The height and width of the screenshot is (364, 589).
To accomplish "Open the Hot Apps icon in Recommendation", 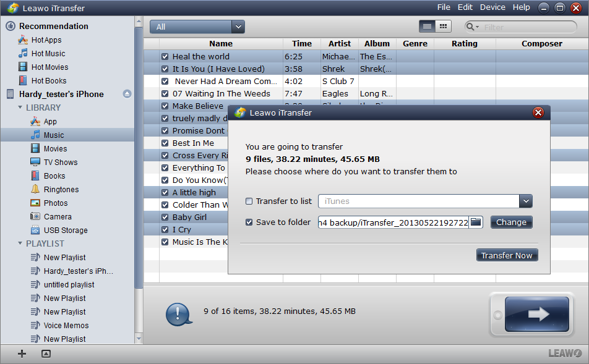I will click(x=23, y=40).
